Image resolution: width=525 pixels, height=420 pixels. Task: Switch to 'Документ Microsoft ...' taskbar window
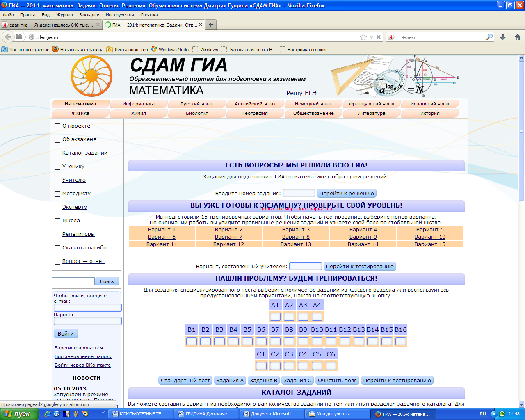pos(271,414)
